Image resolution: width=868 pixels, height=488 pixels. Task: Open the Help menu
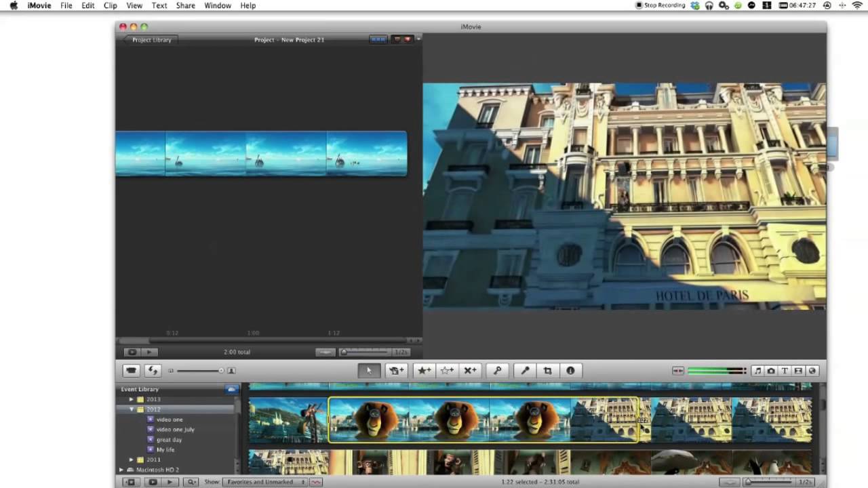(x=248, y=5)
